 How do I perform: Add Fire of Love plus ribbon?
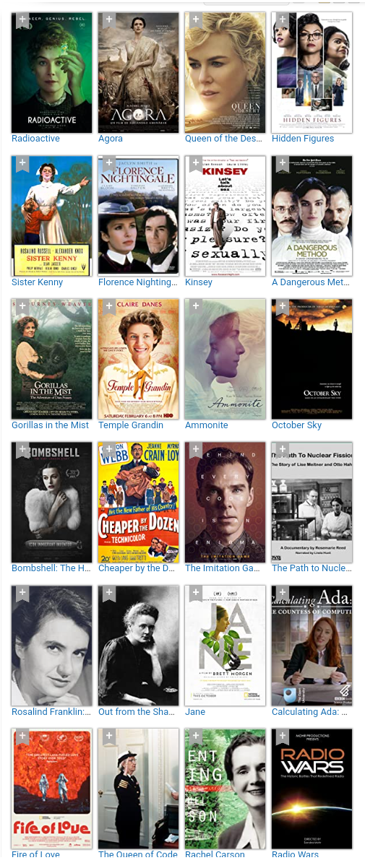pos(22,737)
